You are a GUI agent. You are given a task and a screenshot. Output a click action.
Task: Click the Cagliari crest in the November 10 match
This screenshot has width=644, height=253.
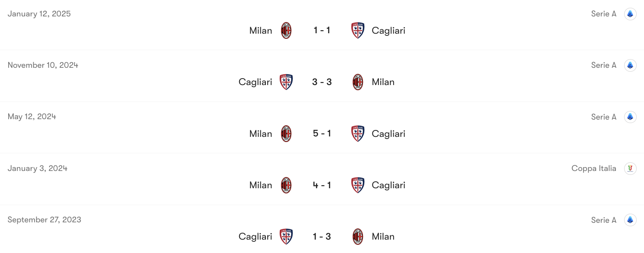pos(286,82)
